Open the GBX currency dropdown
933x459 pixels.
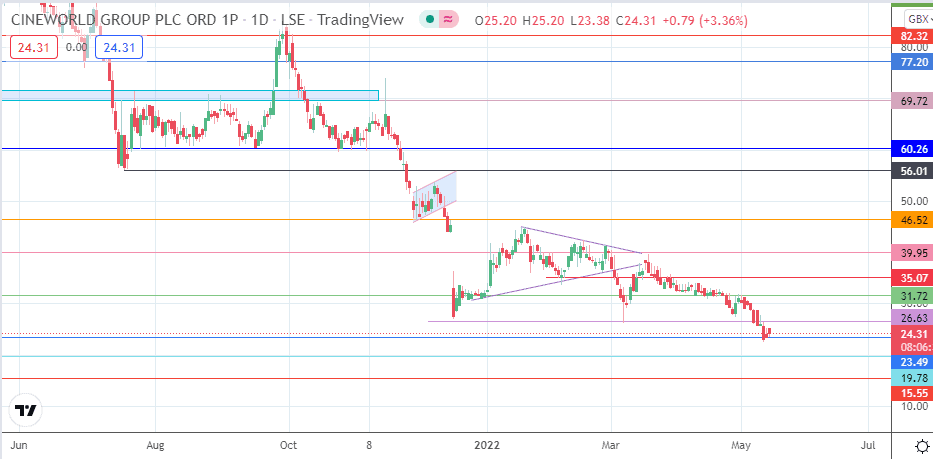(918, 20)
